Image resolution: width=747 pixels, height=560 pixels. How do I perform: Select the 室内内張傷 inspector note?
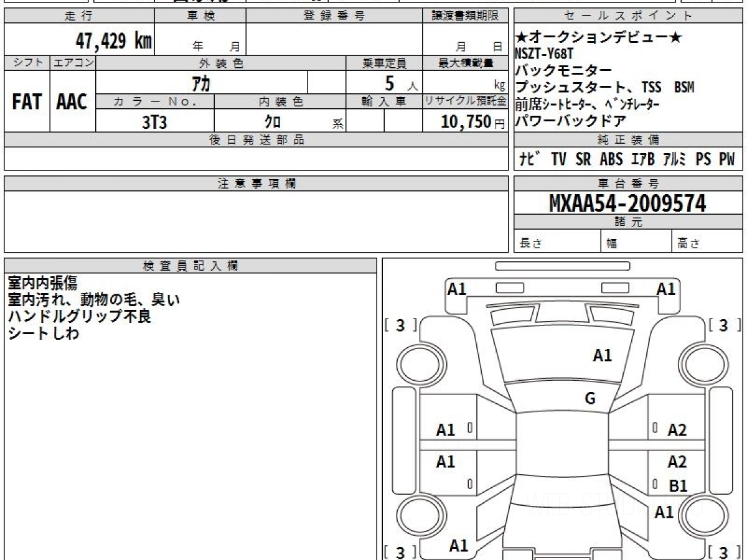pyautogui.click(x=42, y=283)
